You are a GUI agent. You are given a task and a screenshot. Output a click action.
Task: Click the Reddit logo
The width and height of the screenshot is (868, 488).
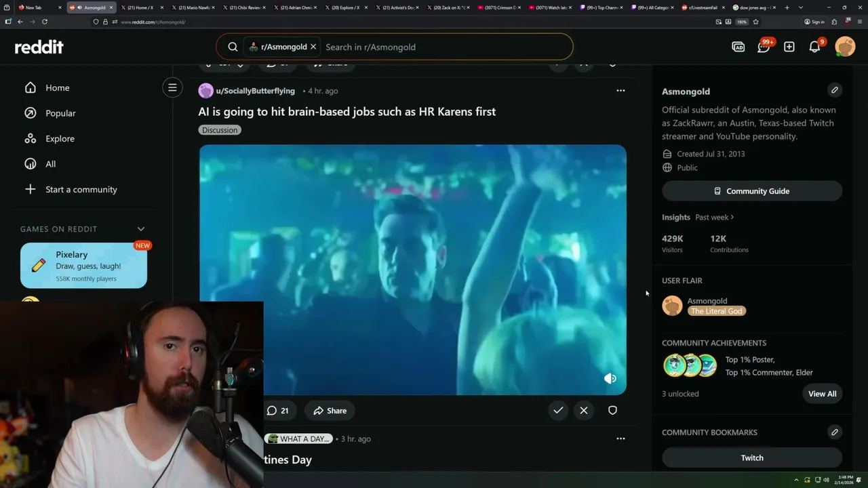(x=39, y=47)
